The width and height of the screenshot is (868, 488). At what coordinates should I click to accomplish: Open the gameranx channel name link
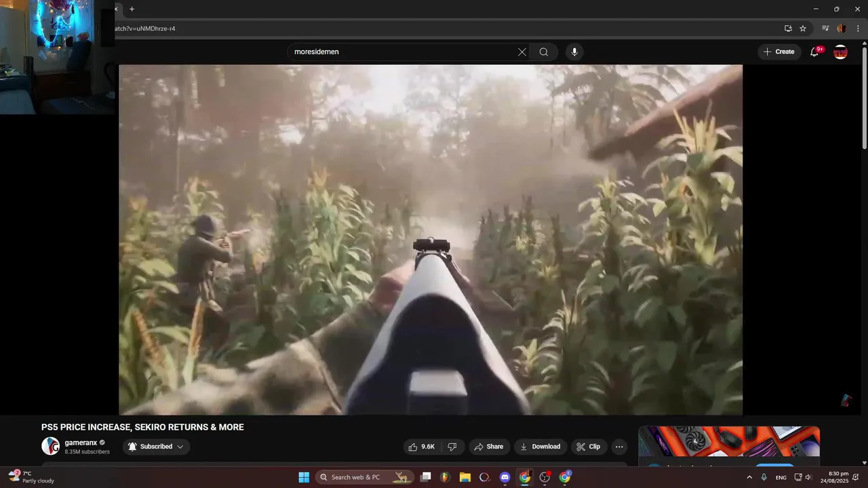pos(81,443)
